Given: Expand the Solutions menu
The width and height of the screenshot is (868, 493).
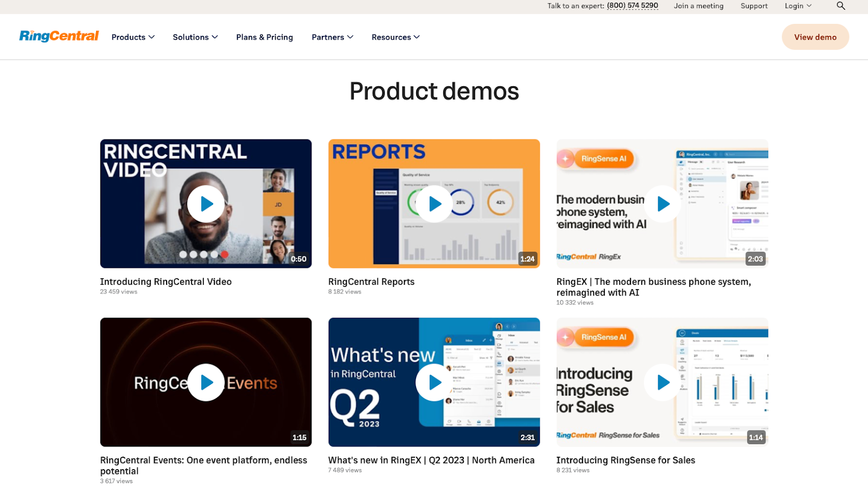Looking at the screenshot, I should (x=195, y=37).
